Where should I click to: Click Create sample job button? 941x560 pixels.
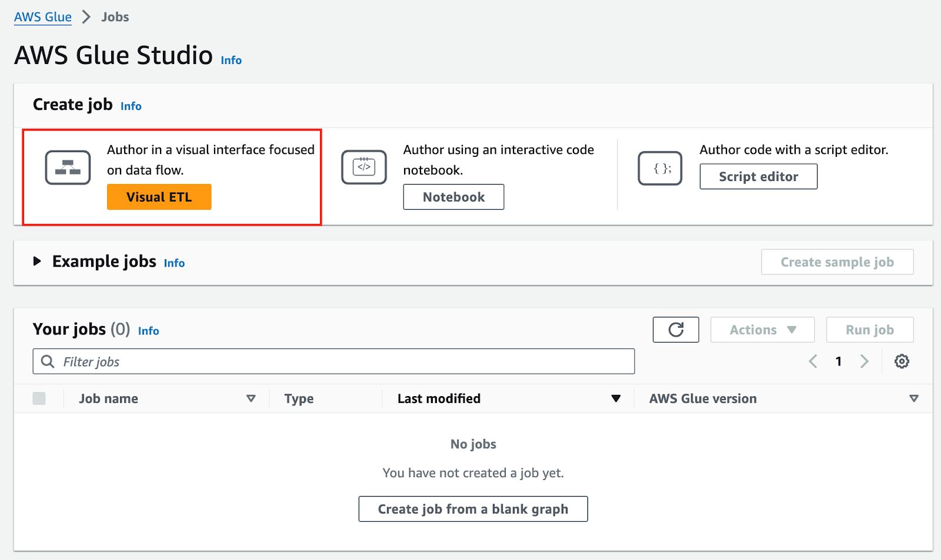tap(837, 262)
